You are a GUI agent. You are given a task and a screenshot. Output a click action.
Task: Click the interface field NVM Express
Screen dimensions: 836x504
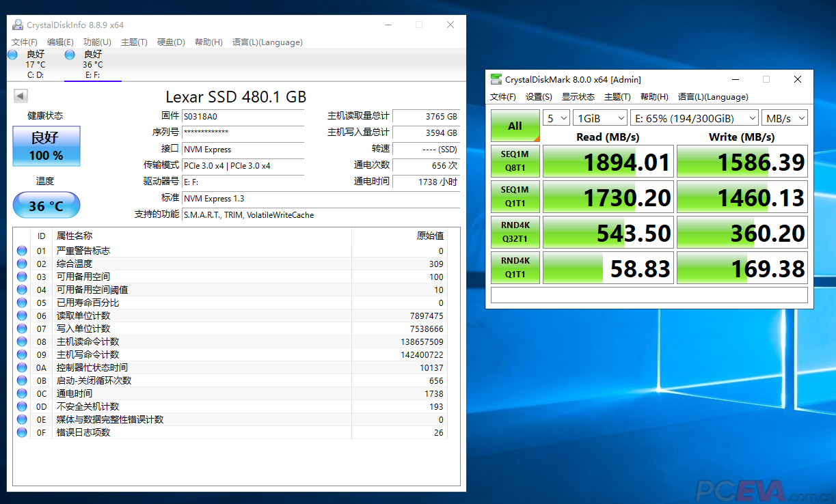(x=243, y=150)
